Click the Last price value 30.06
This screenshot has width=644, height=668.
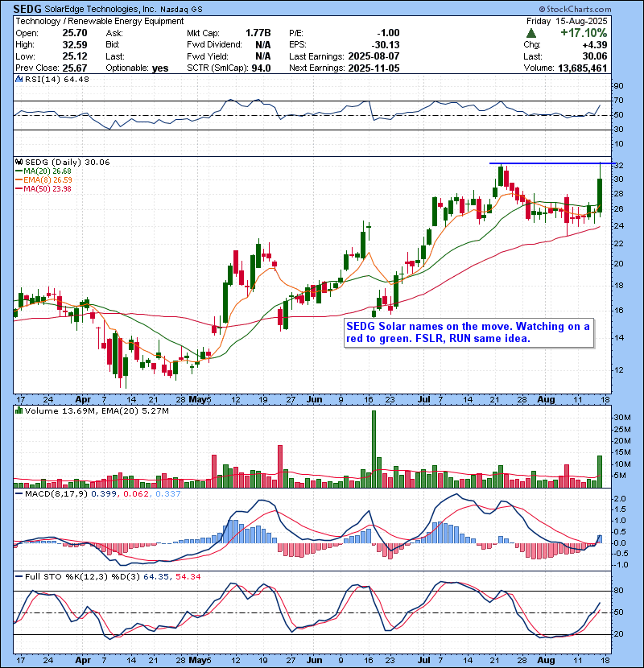(x=595, y=56)
